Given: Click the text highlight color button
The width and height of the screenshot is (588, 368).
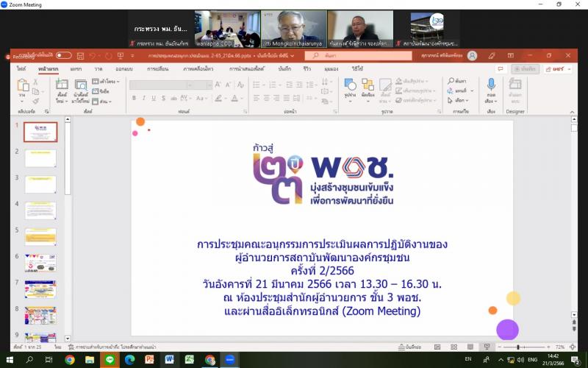Looking at the screenshot, I should 218,99.
